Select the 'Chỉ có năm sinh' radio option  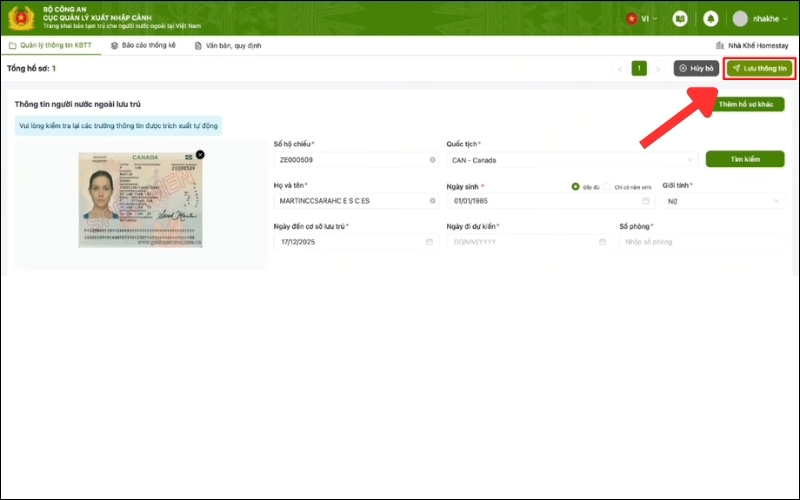607,187
